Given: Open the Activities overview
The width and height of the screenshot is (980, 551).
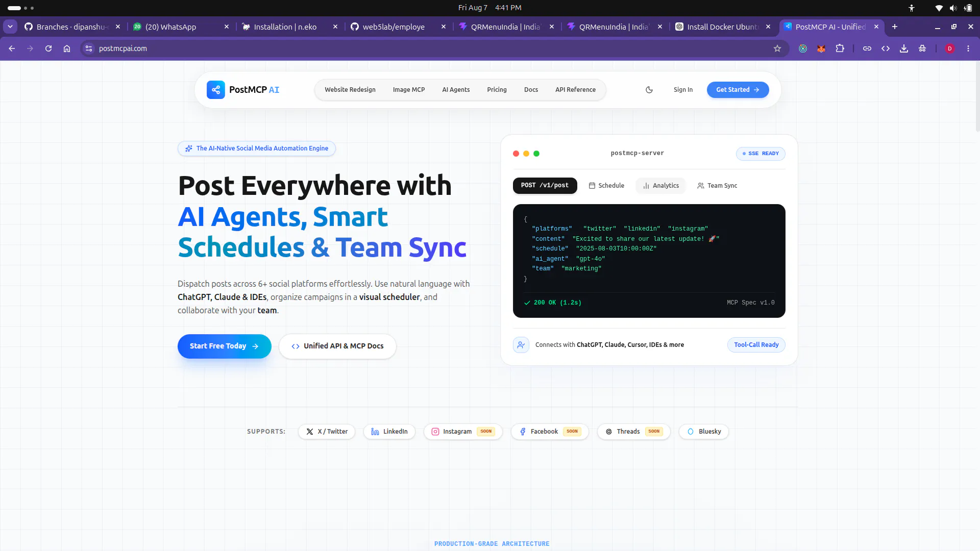Looking at the screenshot, I should tap(21, 8).
